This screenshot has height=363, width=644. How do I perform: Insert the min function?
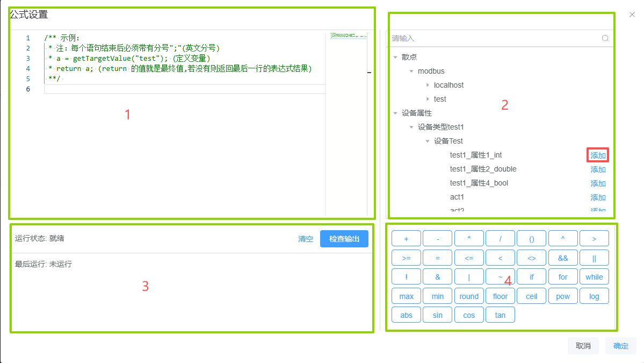tap(437, 296)
